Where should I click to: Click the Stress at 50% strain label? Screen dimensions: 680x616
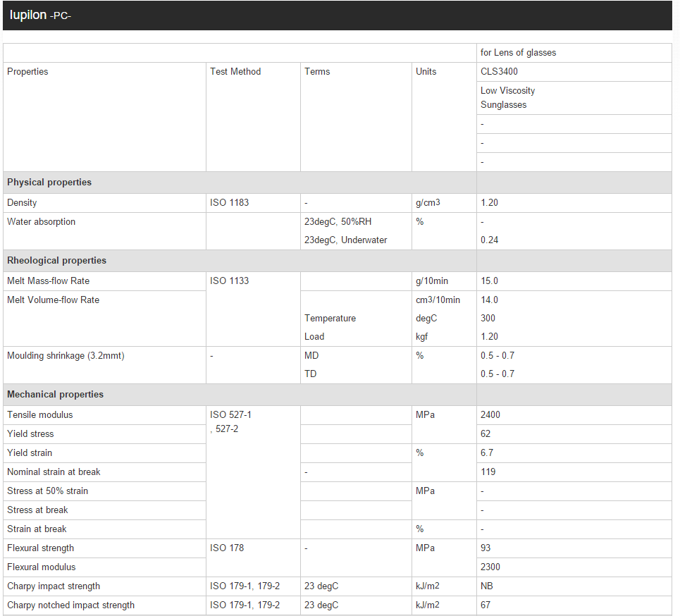pos(48,491)
